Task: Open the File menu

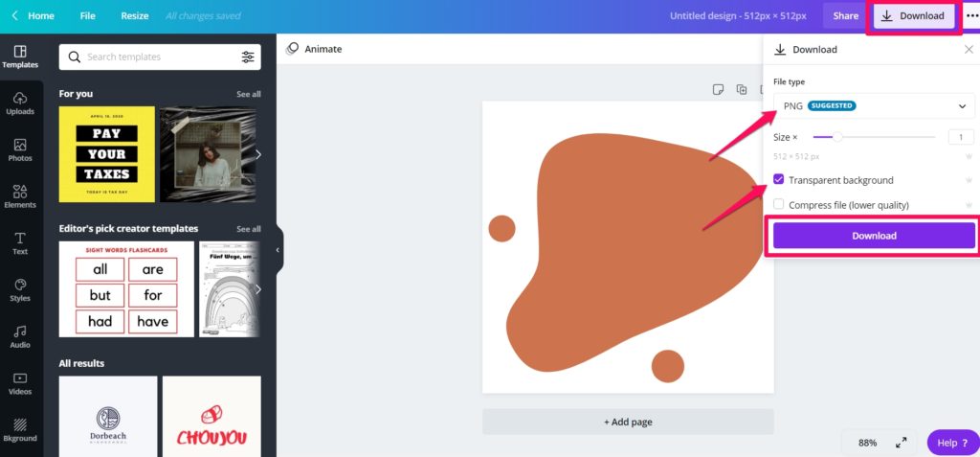Action: coord(87,15)
